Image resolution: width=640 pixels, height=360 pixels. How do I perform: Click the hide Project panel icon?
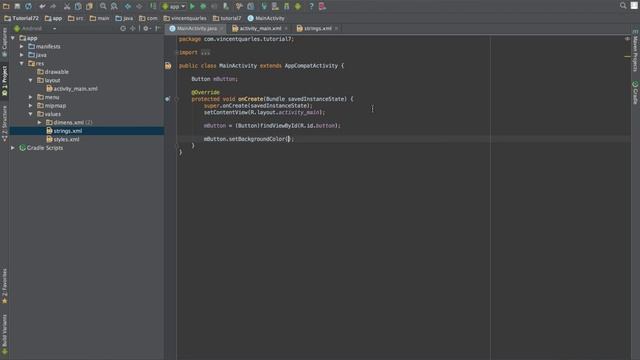point(158,29)
